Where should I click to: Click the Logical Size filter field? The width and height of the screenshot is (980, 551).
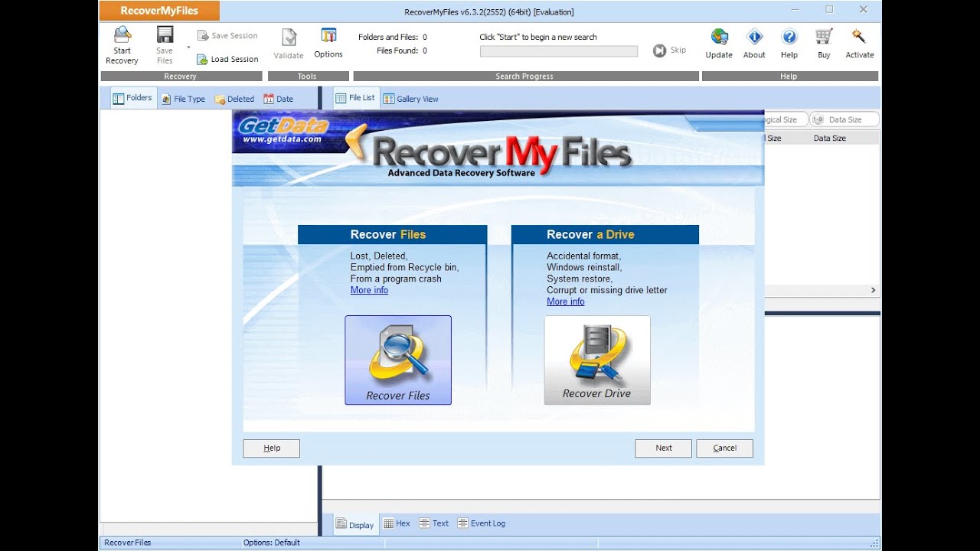click(x=784, y=119)
